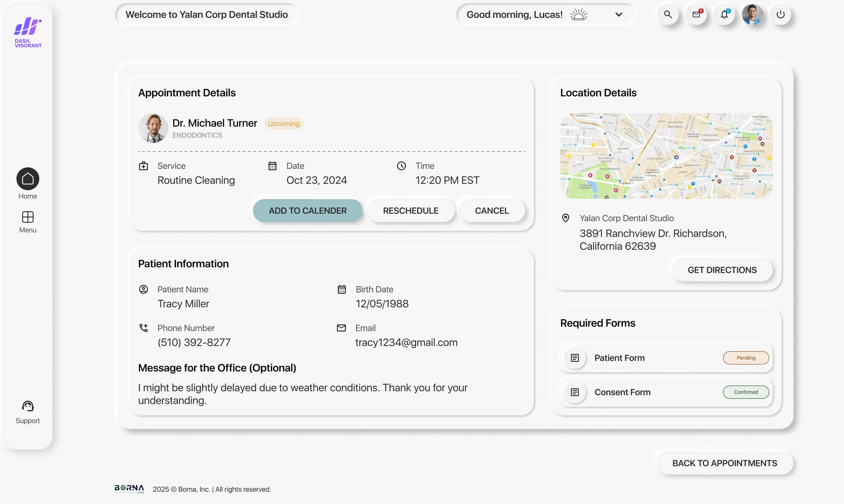The width and height of the screenshot is (844, 504).
Task: Click Get Directions button
Action: 722,270
